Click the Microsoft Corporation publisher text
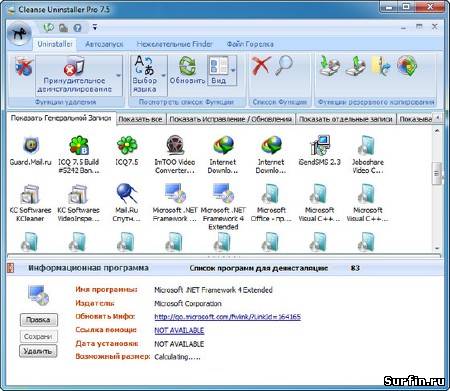The height and width of the screenshot is (391, 450). coord(188,304)
